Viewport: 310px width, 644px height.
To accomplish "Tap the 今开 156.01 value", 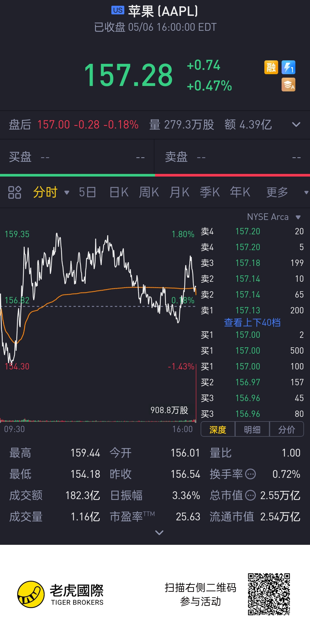I will [185, 453].
